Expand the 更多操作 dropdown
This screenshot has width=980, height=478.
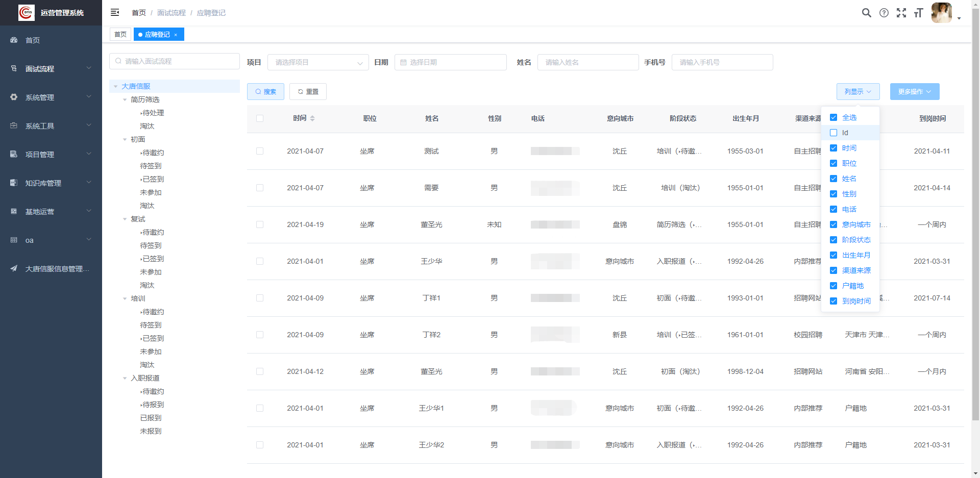[914, 91]
